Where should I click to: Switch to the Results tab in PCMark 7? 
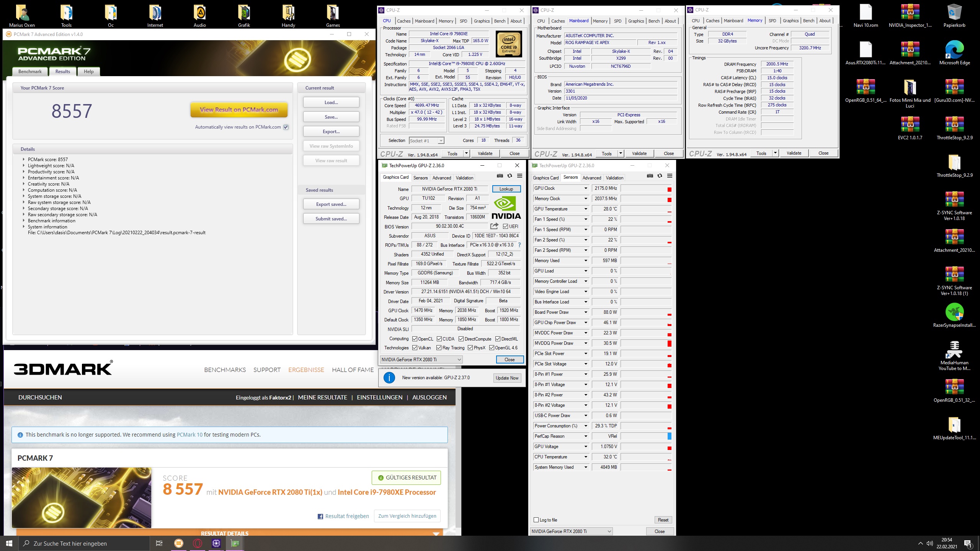tap(63, 72)
